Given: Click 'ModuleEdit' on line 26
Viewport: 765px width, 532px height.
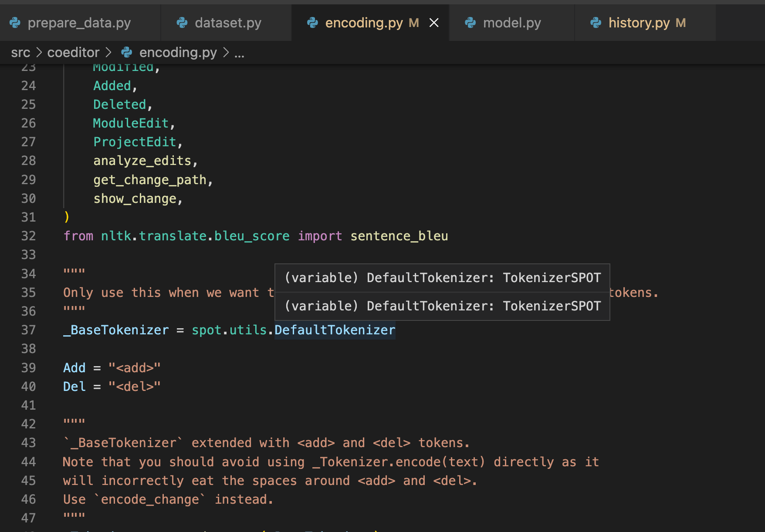Looking at the screenshot, I should (x=131, y=123).
